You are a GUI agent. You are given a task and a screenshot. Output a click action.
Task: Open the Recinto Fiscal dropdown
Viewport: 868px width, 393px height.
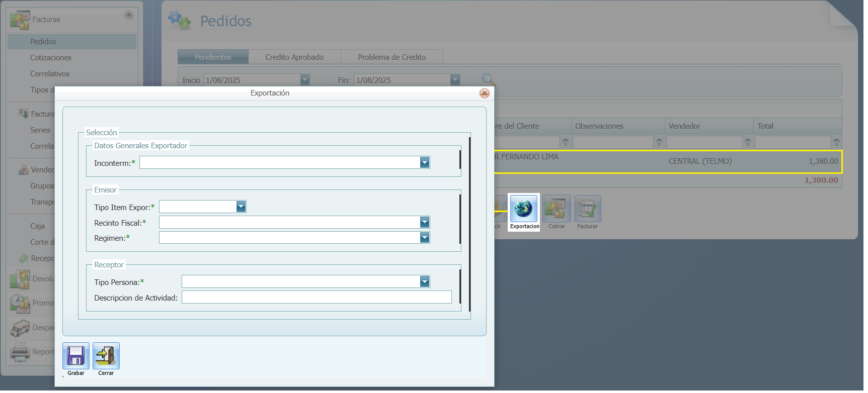pyautogui.click(x=425, y=222)
